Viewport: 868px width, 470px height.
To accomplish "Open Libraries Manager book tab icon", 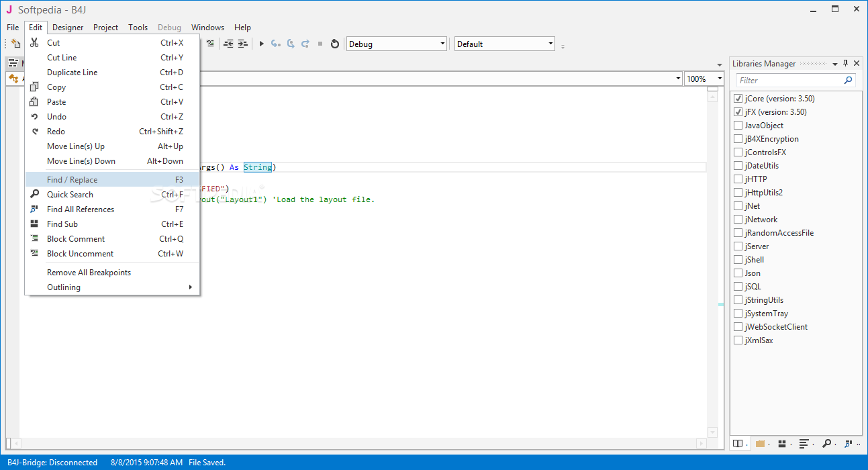I will [x=739, y=444].
